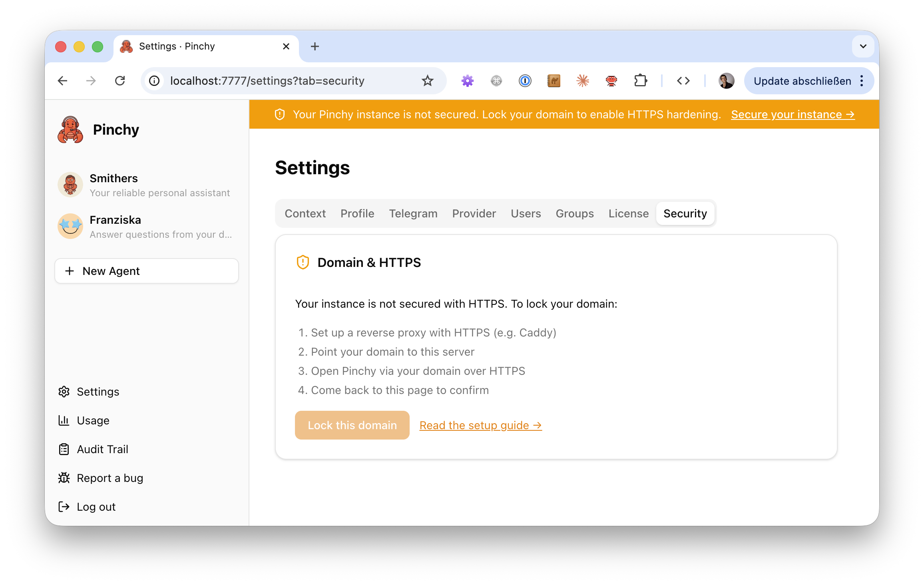
Task: Report a bug via the sidebar
Action: coord(110,478)
